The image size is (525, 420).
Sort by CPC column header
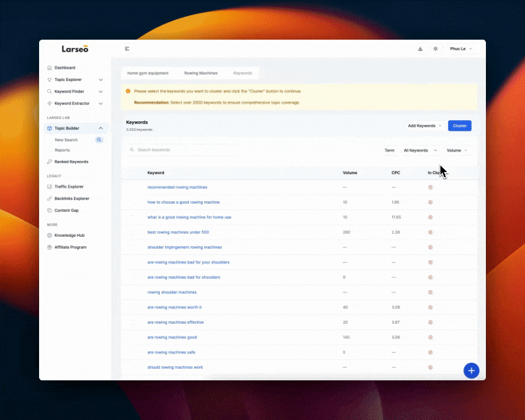tap(395, 173)
